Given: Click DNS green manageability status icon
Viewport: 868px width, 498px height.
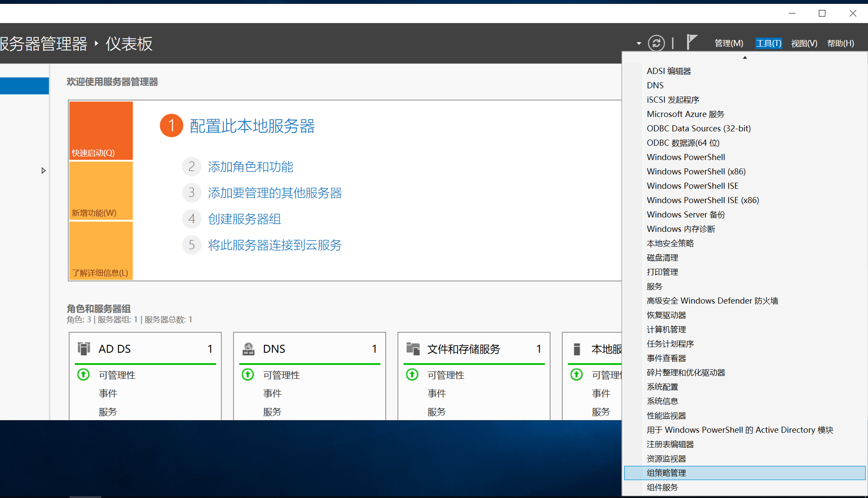Looking at the screenshot, I should 248,374.
